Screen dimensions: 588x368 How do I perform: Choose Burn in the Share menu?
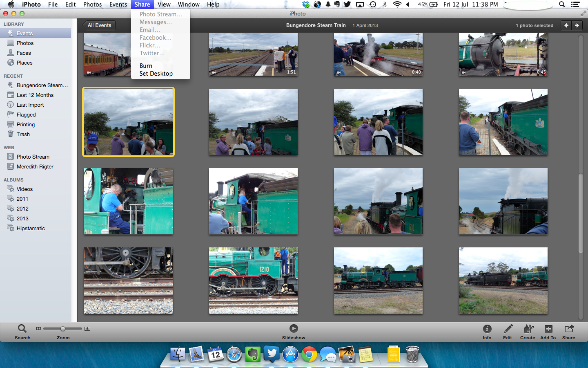tap(146, 66)
